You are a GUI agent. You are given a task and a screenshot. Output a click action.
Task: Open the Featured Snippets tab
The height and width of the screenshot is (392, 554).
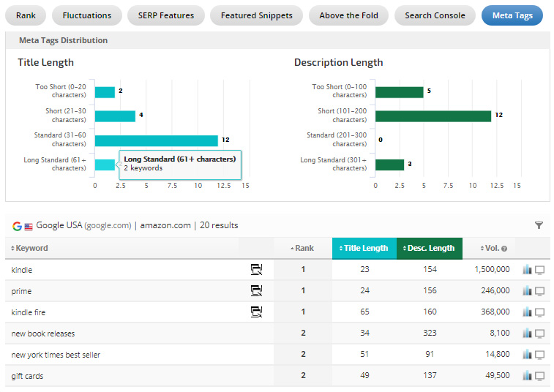click(256, 15)
